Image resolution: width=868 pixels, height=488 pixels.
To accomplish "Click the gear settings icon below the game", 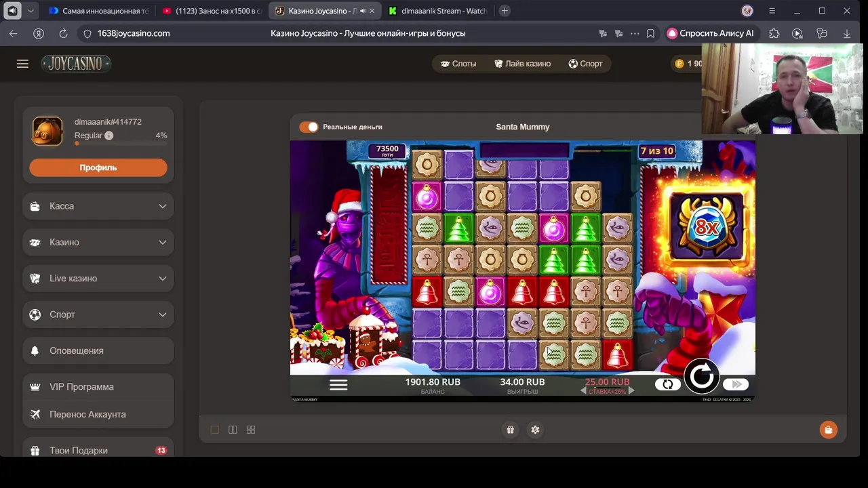I will (x=535, y=430).
